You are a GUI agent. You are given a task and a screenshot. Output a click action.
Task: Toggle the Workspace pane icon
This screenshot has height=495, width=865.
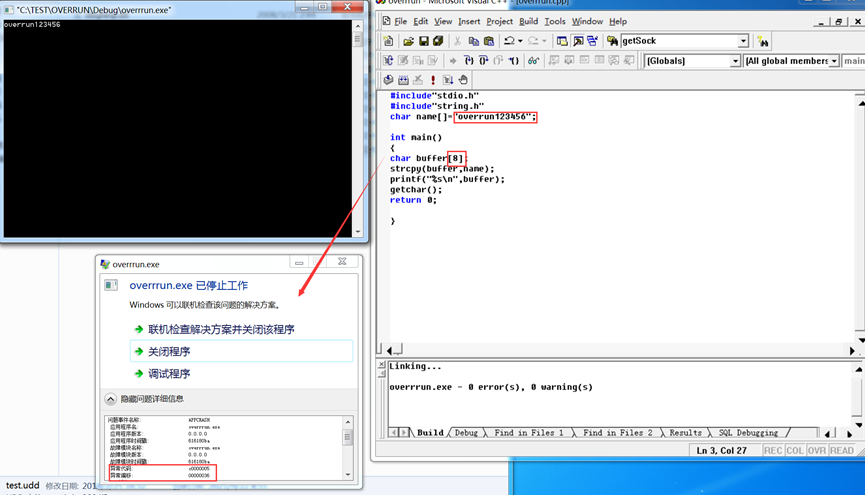(562, 41)
